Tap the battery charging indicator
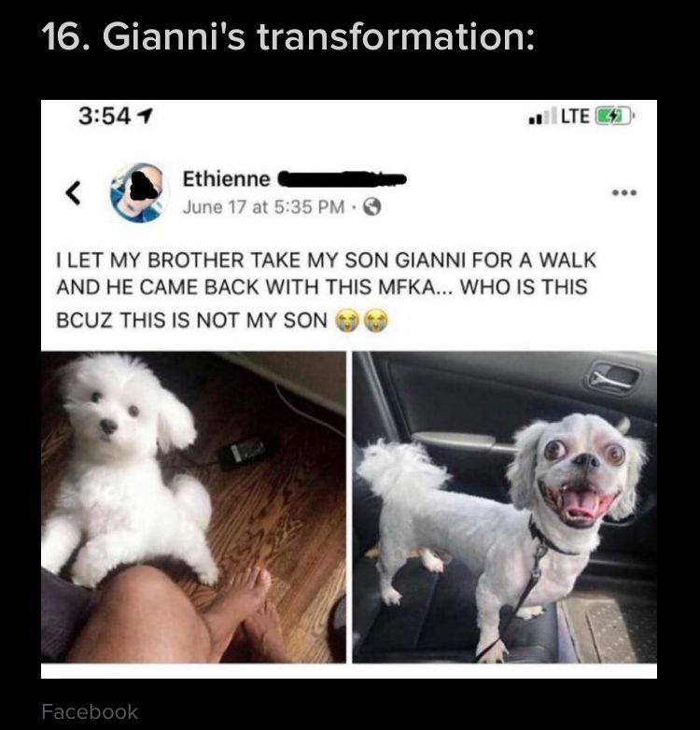Image resolution: width=700 pixels, height=730 pixels. 614,116
